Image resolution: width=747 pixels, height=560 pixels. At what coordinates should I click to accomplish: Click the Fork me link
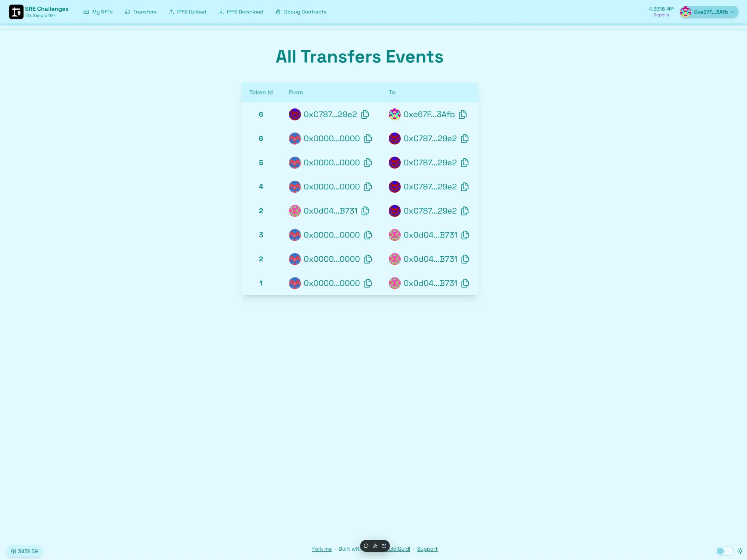click(322, 549)
